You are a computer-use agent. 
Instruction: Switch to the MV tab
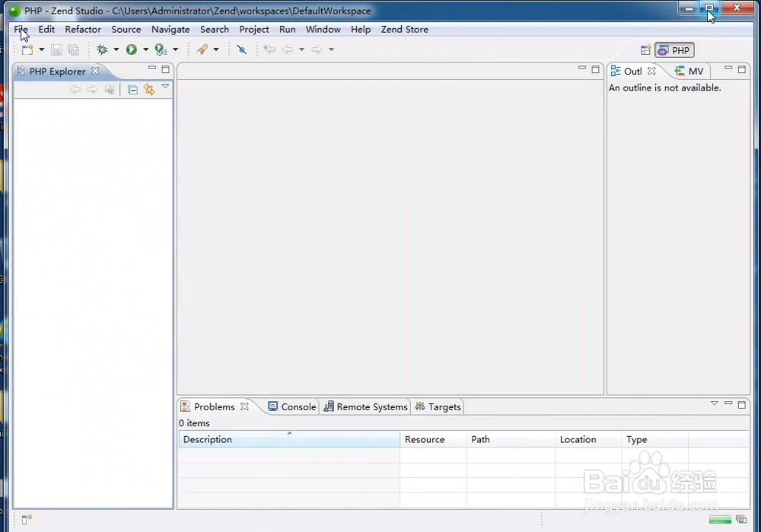click(689, 72)
